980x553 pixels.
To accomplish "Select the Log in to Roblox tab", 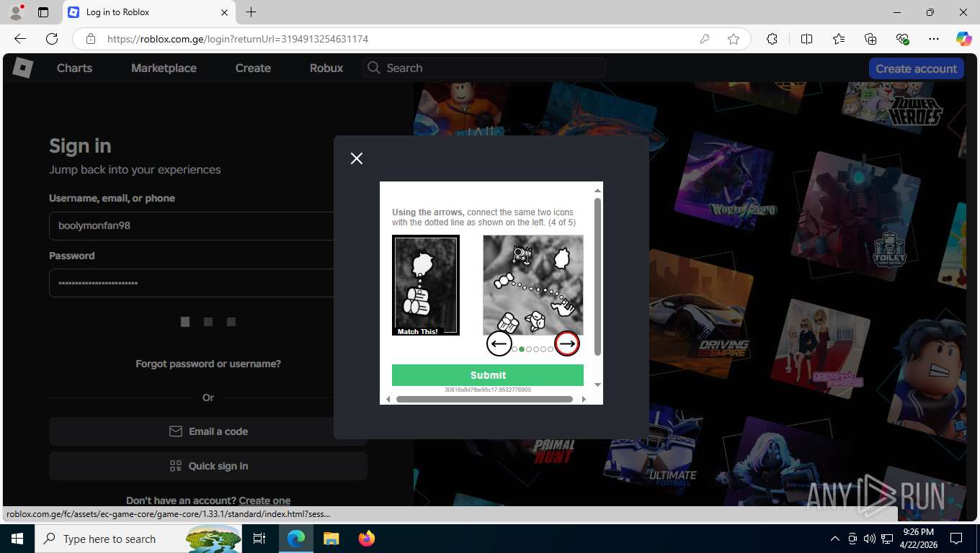I will (149, 12).
